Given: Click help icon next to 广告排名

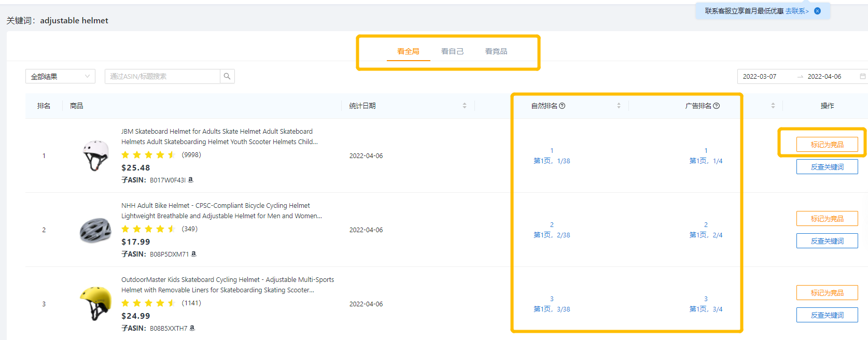Looking at the screenshot, I should coord(717,106).
